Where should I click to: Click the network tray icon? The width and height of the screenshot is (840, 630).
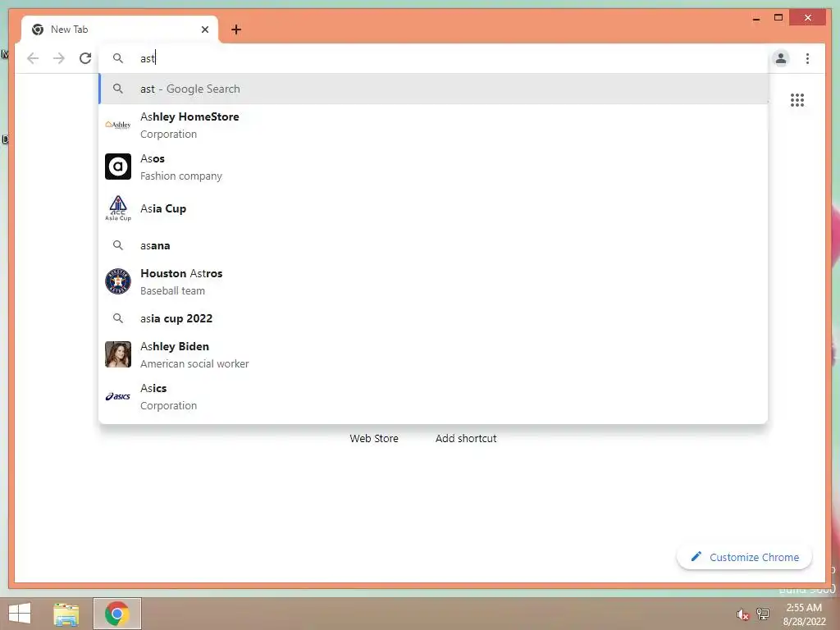[x=763, y=614]
